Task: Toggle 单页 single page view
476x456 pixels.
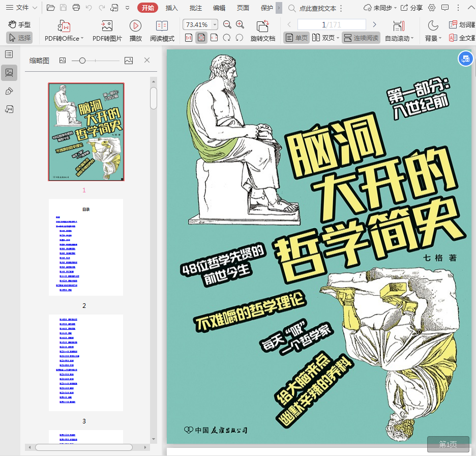Action: pos(296,38)
